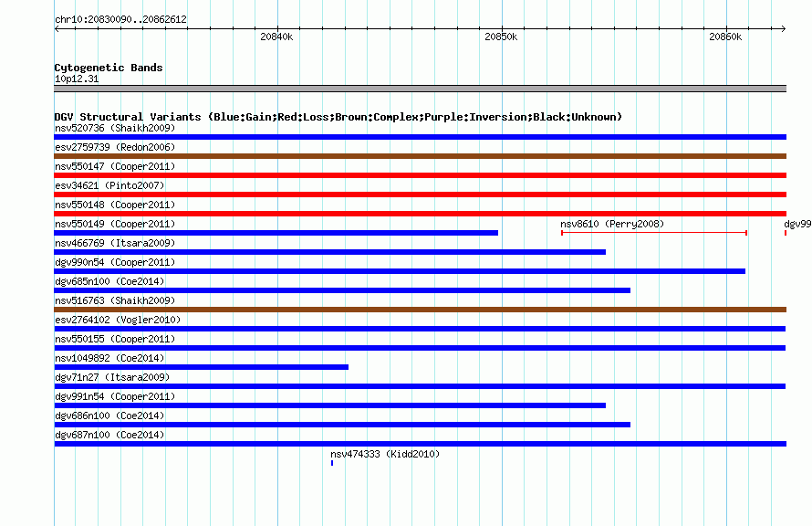Select the brown esv2759739 complex bar
This screenshot has height=526, width=812.
pyautogui.click(x=420, y=156)
